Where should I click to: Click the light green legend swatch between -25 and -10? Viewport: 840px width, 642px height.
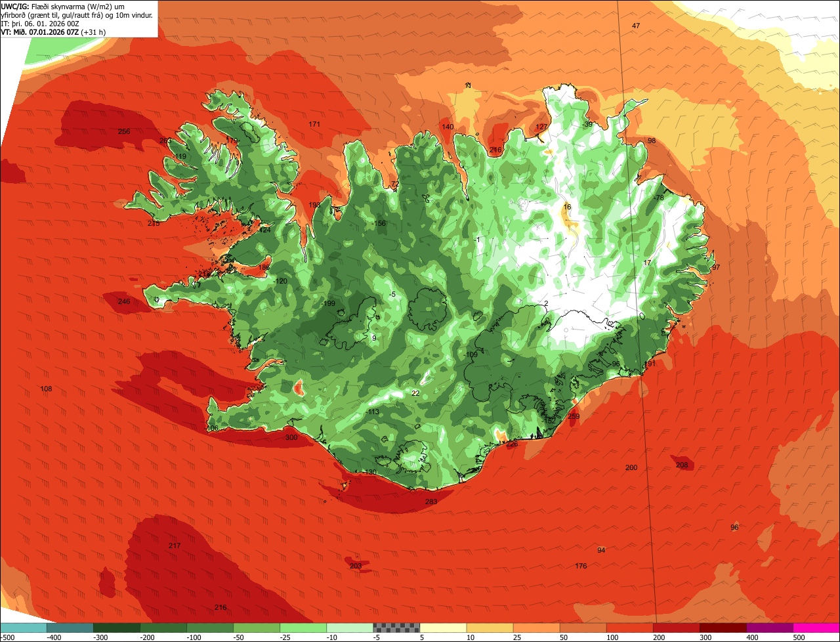tap(303, 628)
